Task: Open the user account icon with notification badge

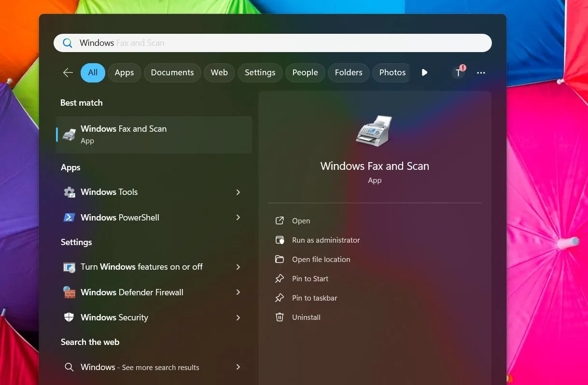Action: coord(458,72)
